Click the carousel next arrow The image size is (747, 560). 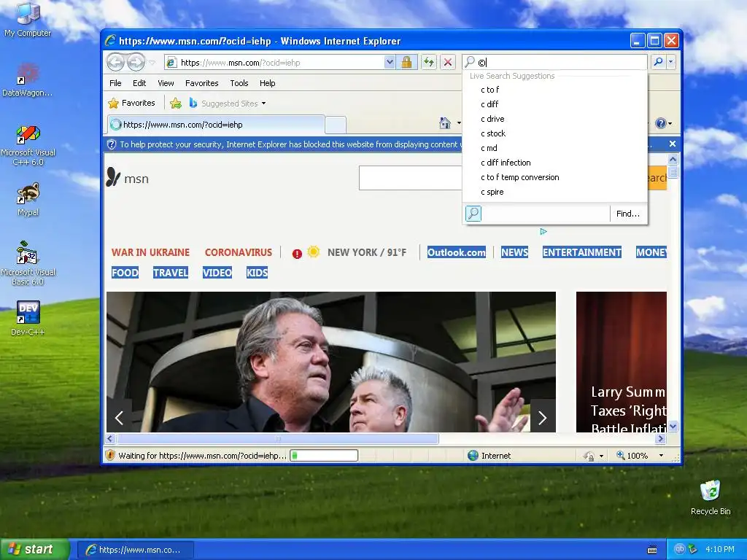click(542, 418)
